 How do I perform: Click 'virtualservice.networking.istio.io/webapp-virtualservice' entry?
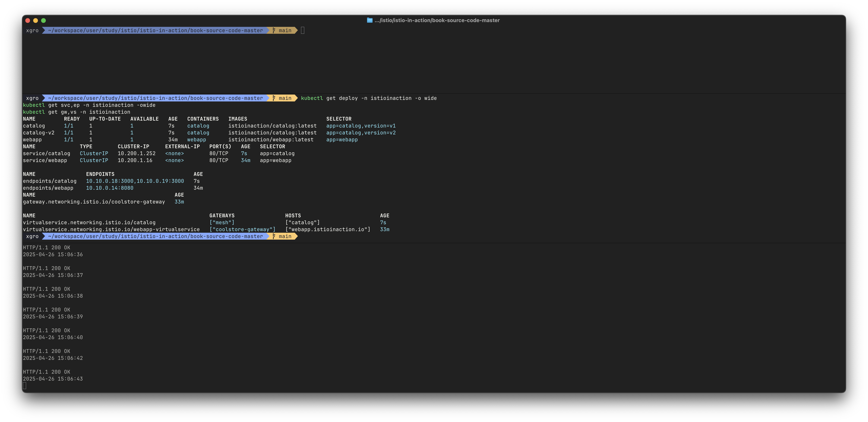click(111, 229)
